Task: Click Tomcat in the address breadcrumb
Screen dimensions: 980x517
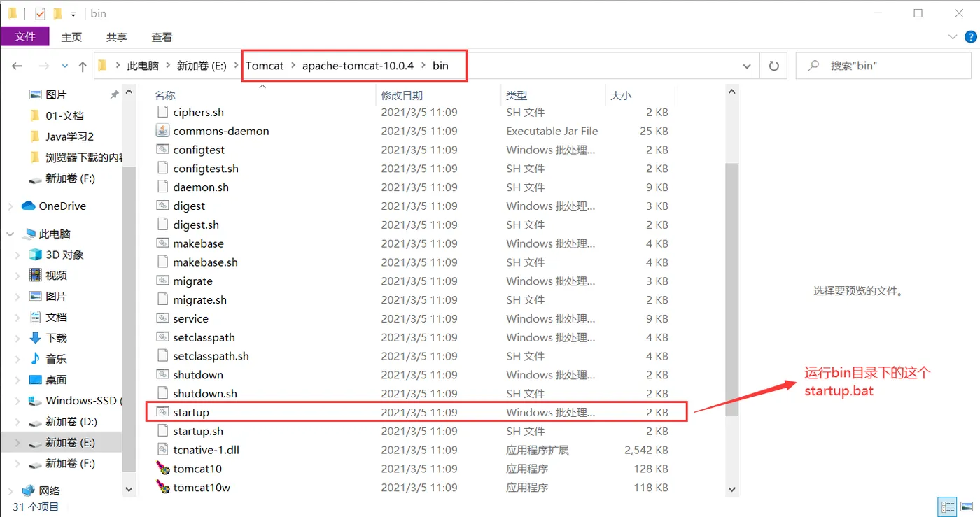Action: (265, 66)
